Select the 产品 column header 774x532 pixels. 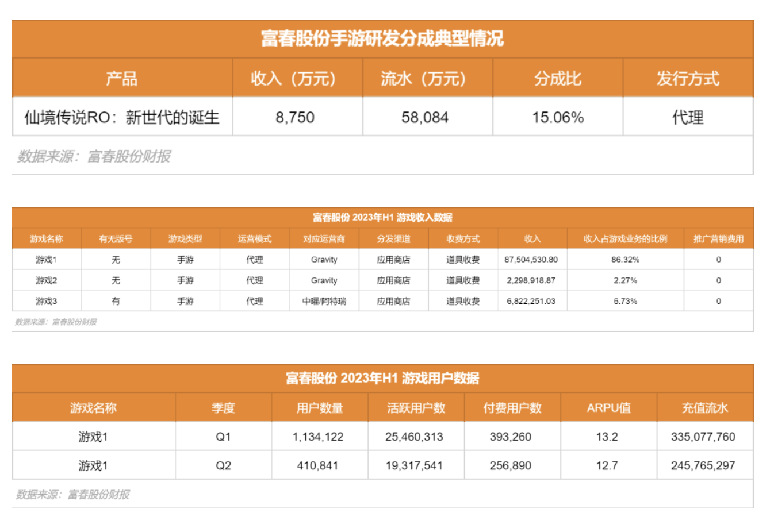[x=122, y=78]
